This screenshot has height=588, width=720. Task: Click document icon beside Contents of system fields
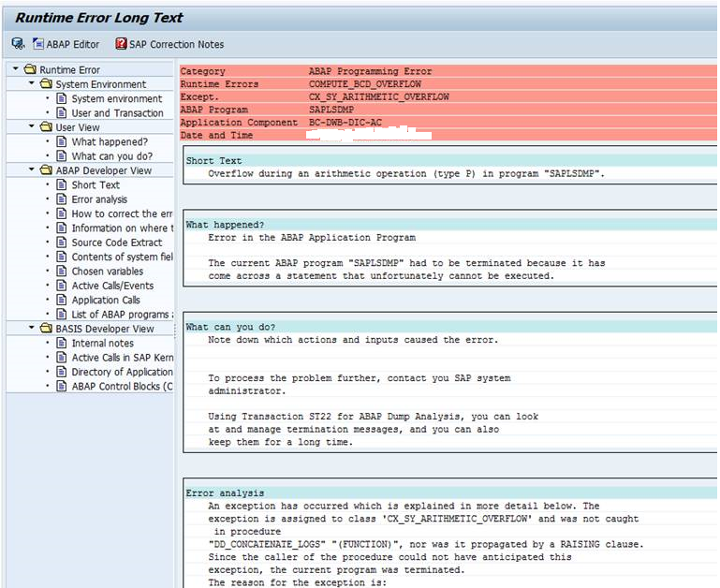62,257
